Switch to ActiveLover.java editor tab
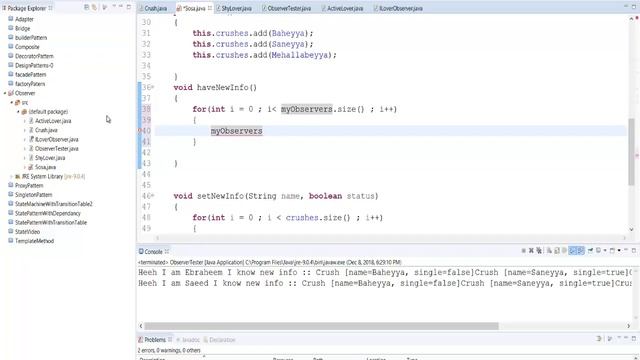640x360 pixels. click(x=342, y=8)
